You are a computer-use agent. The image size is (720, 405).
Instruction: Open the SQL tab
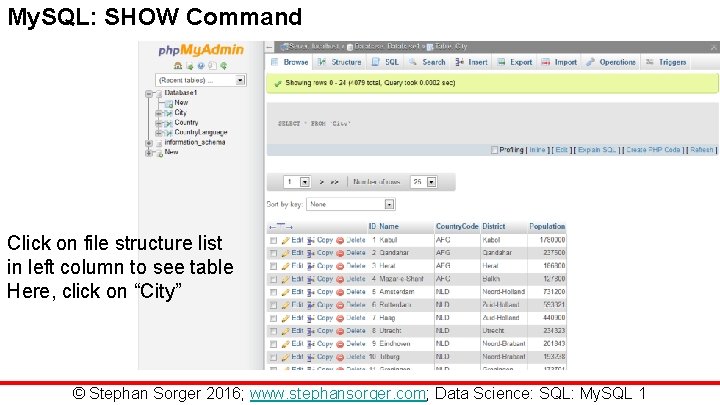click(x=386, y=62)
